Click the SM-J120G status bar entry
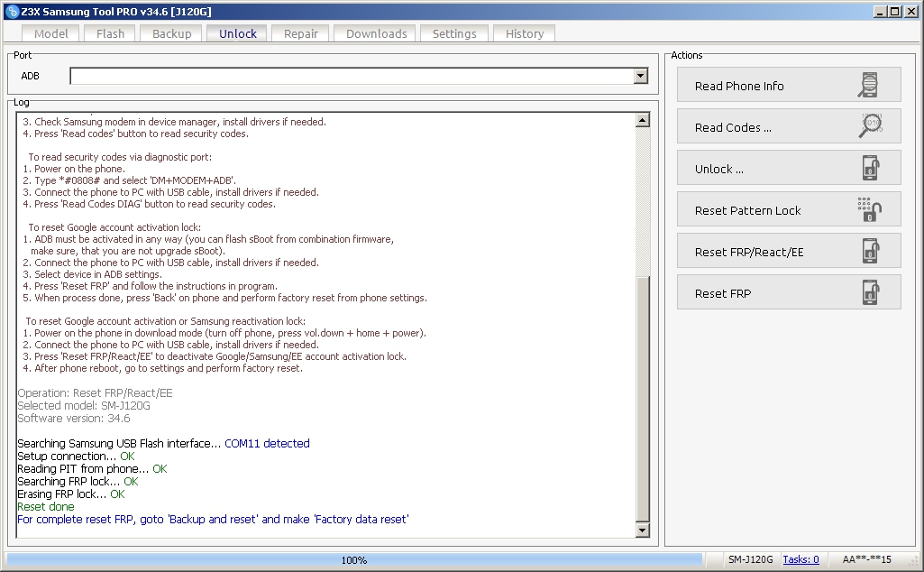Viewport: 924px width, 572px height. [750, 559]
